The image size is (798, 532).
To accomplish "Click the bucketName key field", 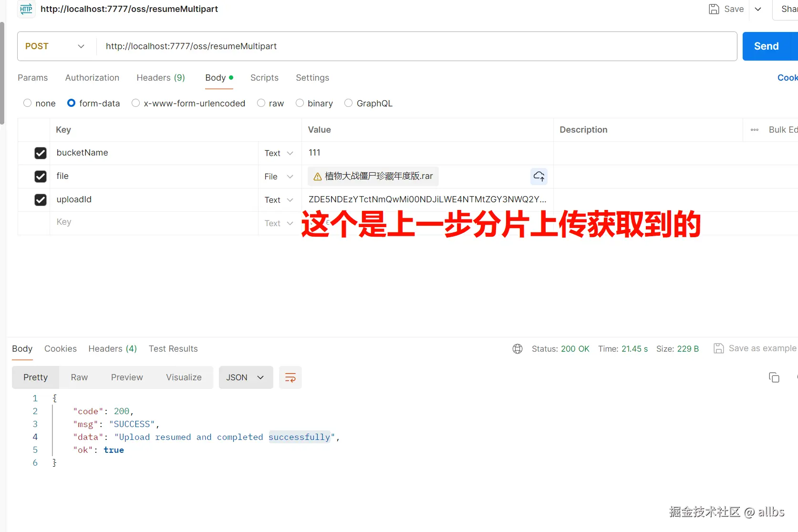I will pyautogui.click(x=154, y=153).
